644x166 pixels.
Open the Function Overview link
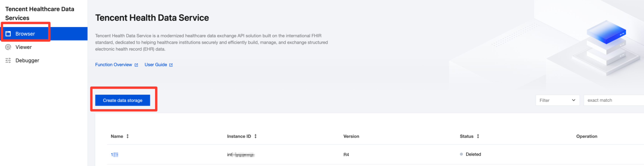(114, 65)
